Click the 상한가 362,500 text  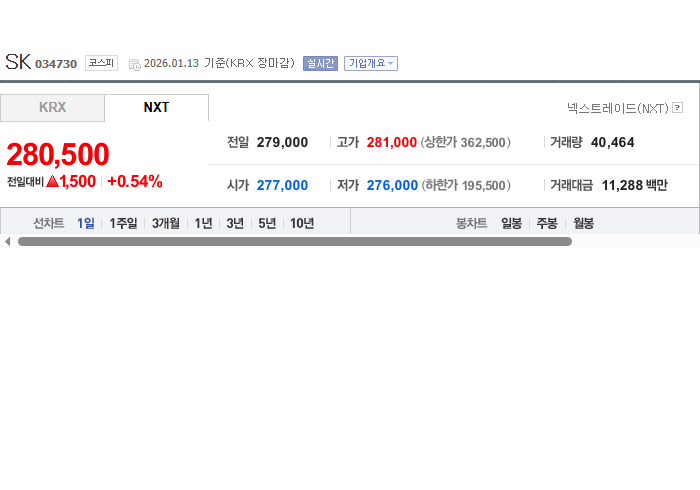(x=466, y=142)
